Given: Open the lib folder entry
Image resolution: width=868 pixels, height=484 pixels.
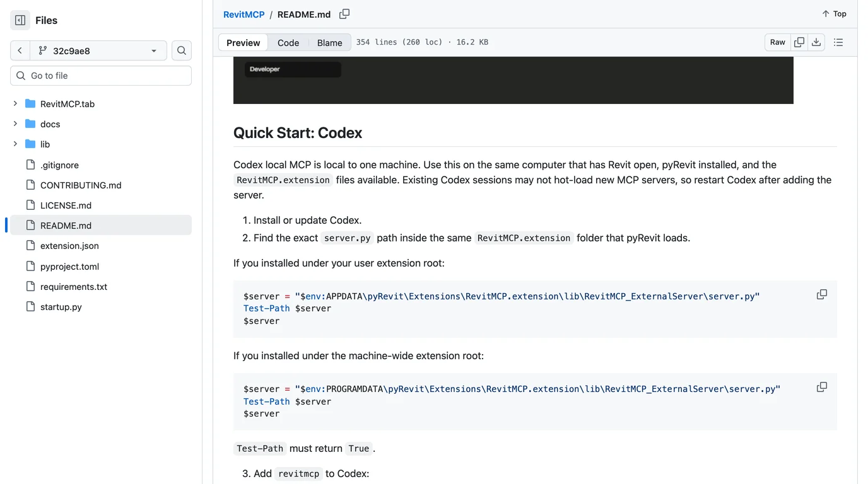Looking at the screenshot, I should pos(45,144).
